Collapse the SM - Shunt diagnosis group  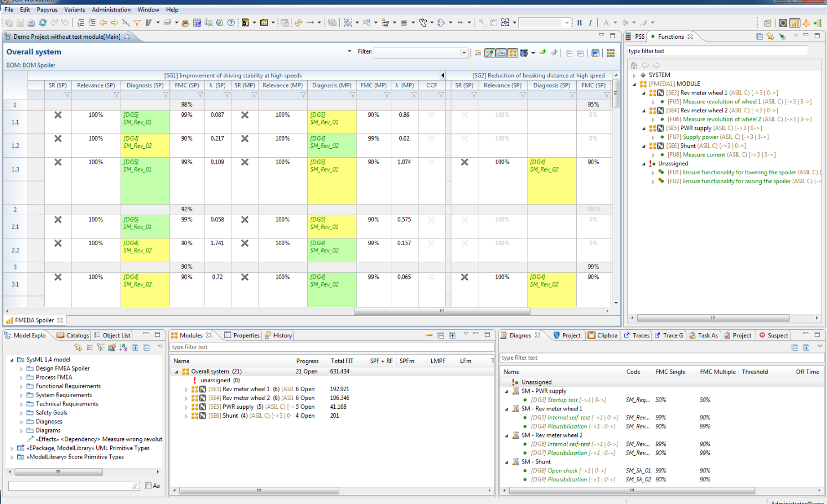pyautogui.click(x=506, y=462)
